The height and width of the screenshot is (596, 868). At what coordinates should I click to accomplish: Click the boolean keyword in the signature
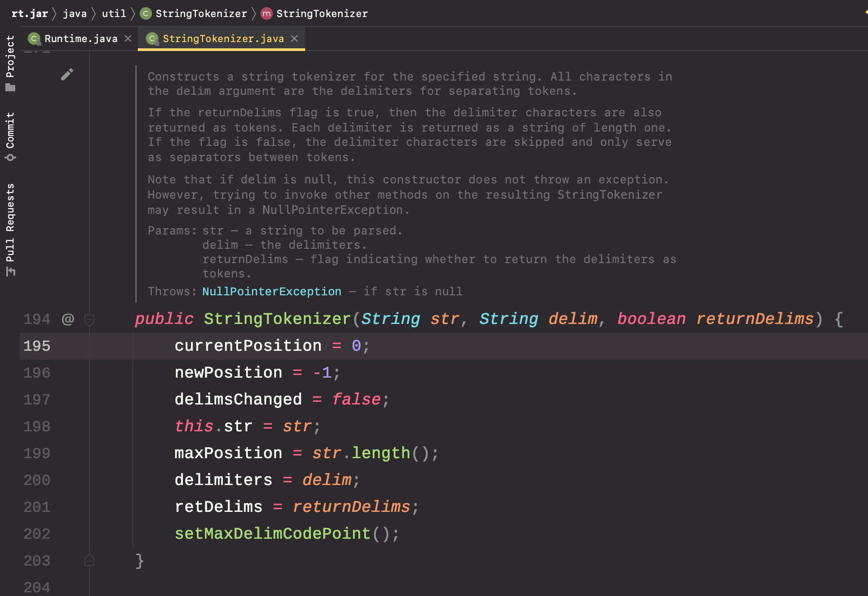(x=651, y=319)
